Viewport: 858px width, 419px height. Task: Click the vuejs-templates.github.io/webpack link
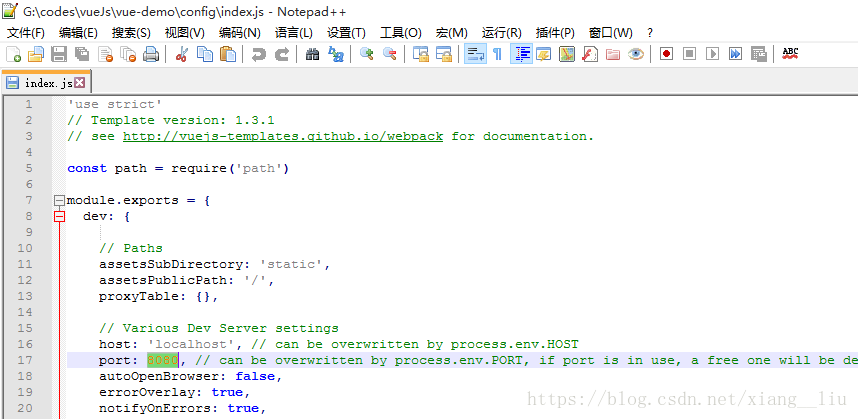283,136
